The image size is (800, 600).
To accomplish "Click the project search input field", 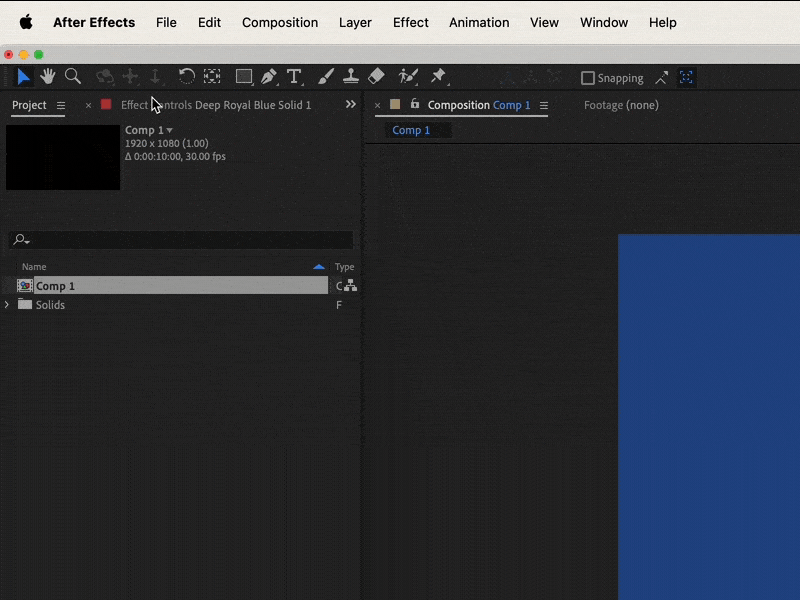I will pos(181,239).
